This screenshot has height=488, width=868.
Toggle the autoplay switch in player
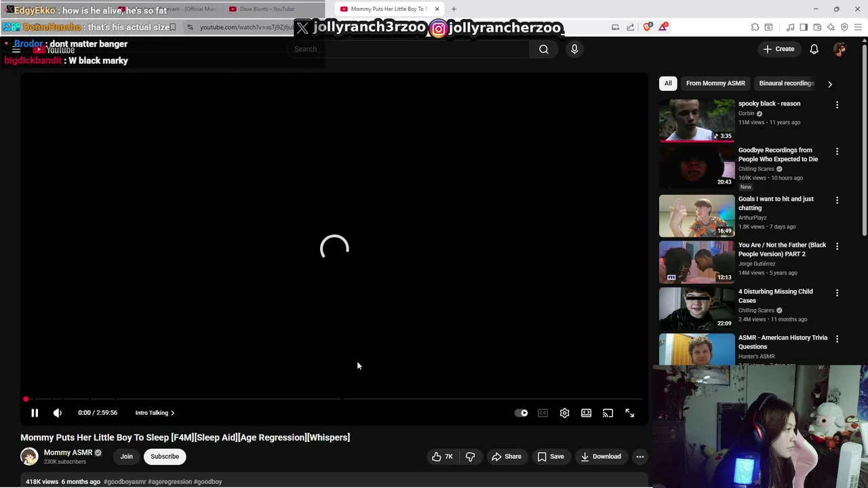[x=521, y=413]
